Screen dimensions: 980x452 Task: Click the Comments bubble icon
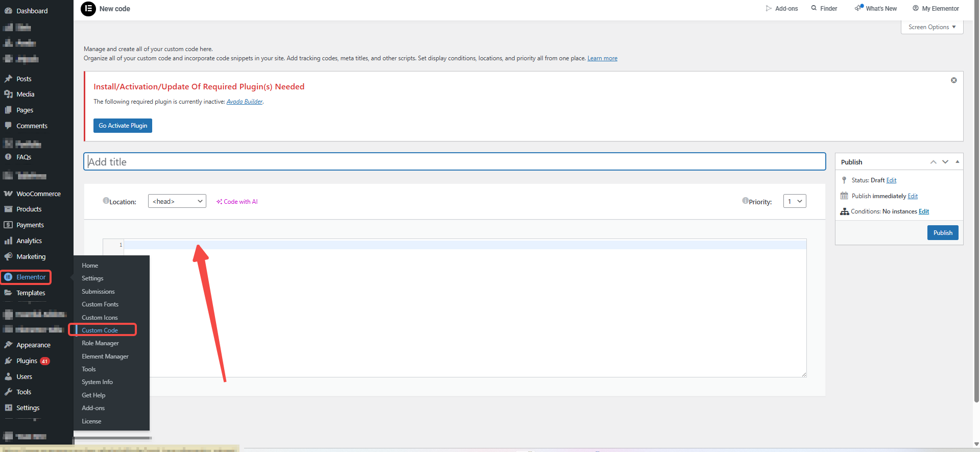[x=8, y=126]
